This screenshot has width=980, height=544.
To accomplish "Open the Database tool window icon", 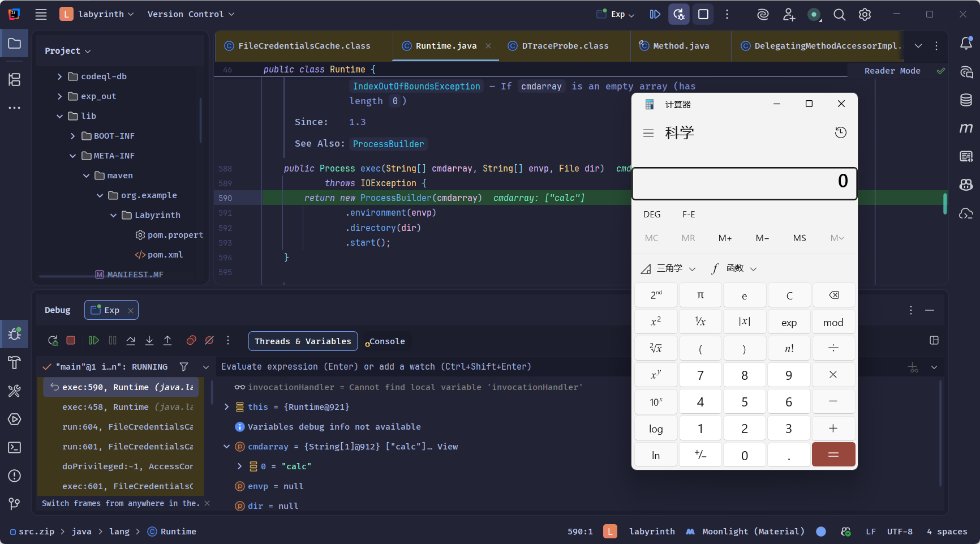I will click(x=966, y=100).
